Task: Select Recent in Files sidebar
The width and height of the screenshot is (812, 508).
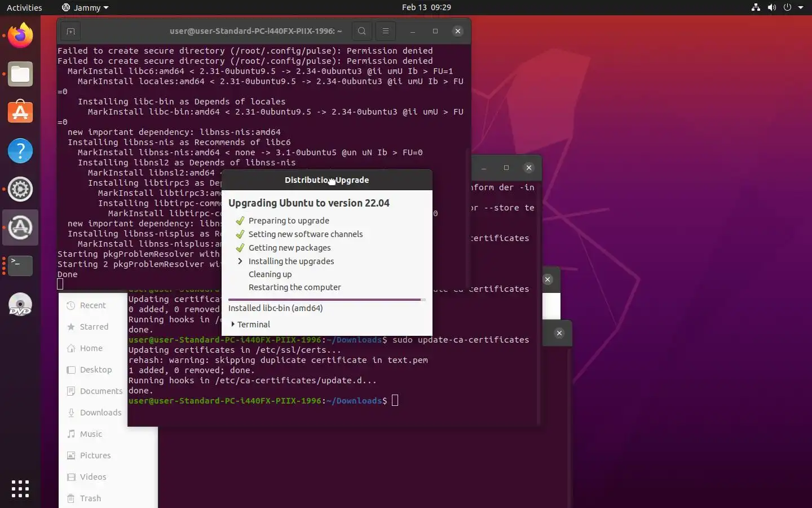Action: click(x=93, y=305)
